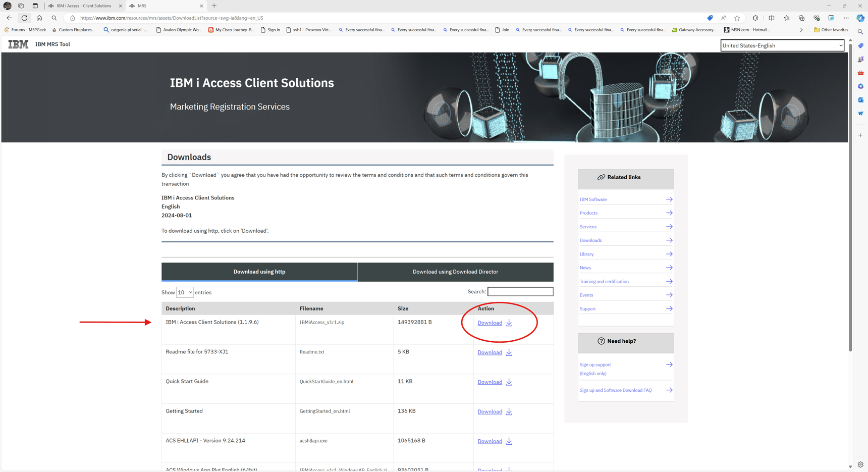Open the Show entries dropdown

(x=184, y=292)
